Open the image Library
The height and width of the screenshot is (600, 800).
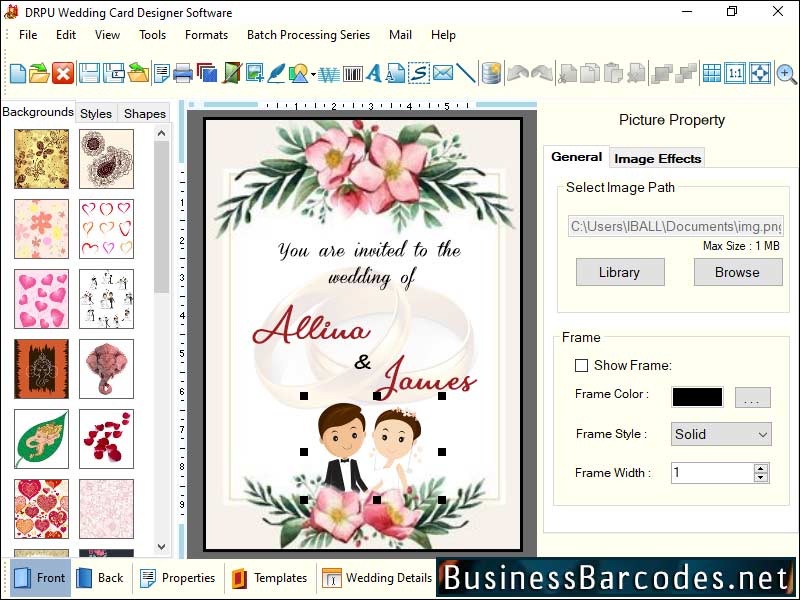pos(620,272)
